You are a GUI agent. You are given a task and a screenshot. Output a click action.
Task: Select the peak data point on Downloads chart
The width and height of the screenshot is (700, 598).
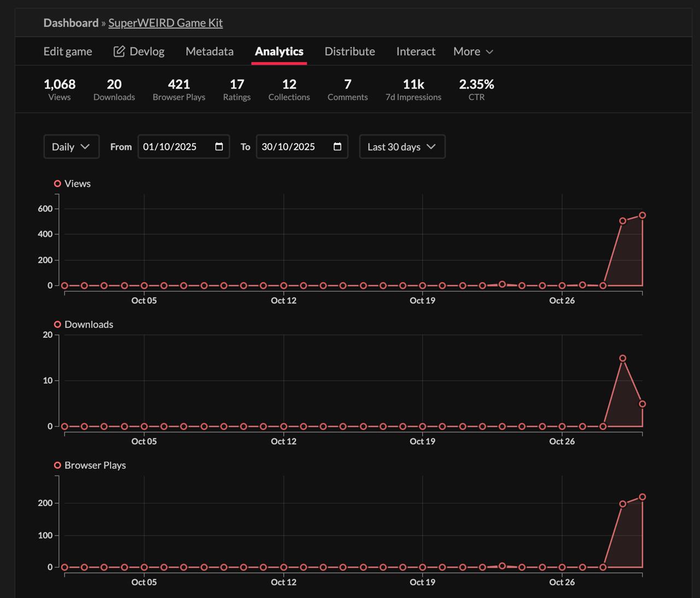coord(623,359)
